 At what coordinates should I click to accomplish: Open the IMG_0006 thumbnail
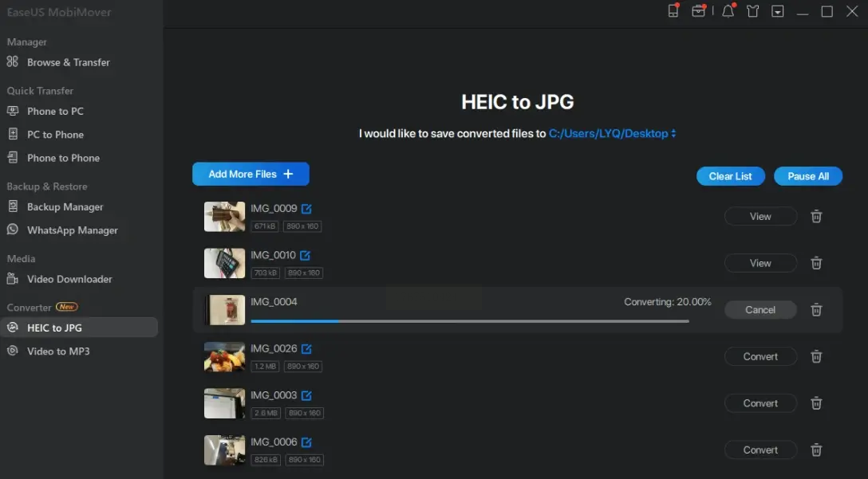coord(225,450)
